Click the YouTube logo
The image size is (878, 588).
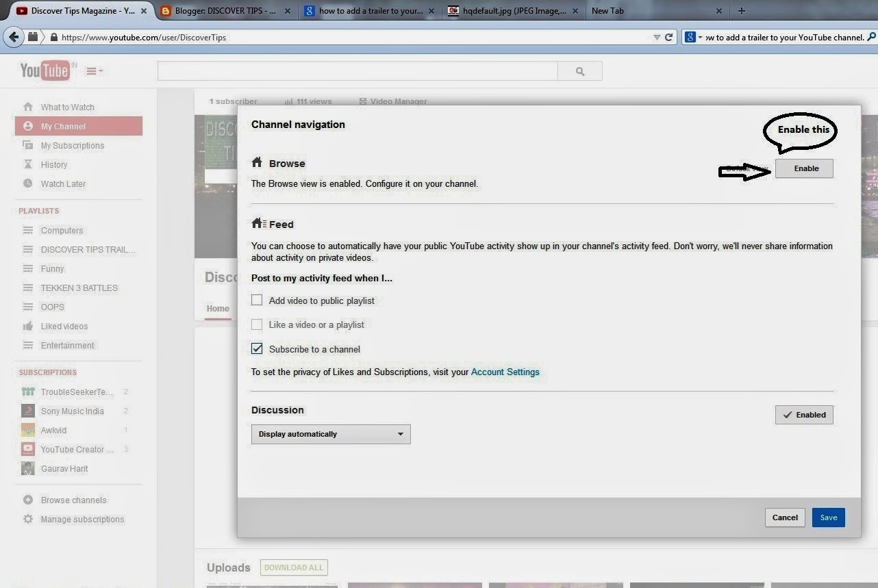point(45,71)
